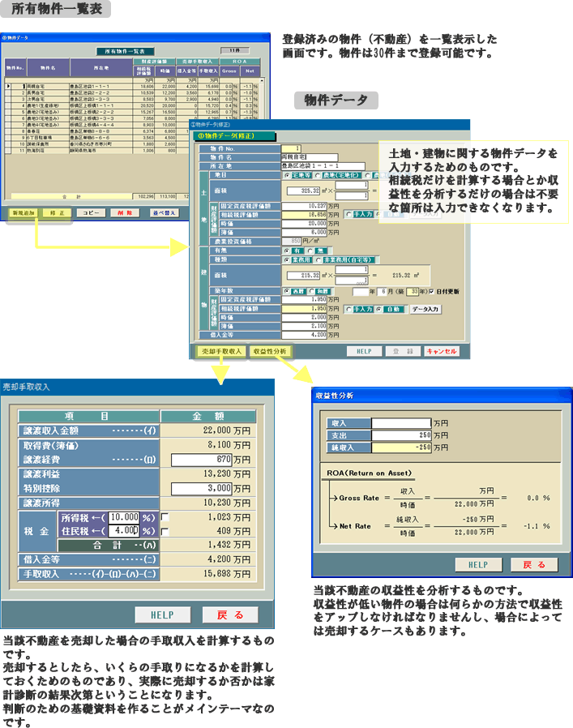Click コピー button in property list window
The width and height of the screenshot is (573, 728).
(91, 212)
